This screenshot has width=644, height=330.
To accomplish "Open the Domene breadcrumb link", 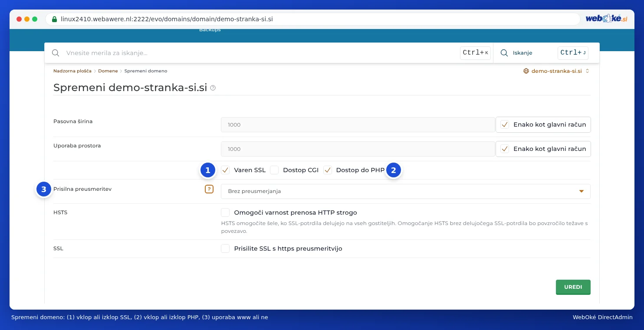I will point(108,71).
